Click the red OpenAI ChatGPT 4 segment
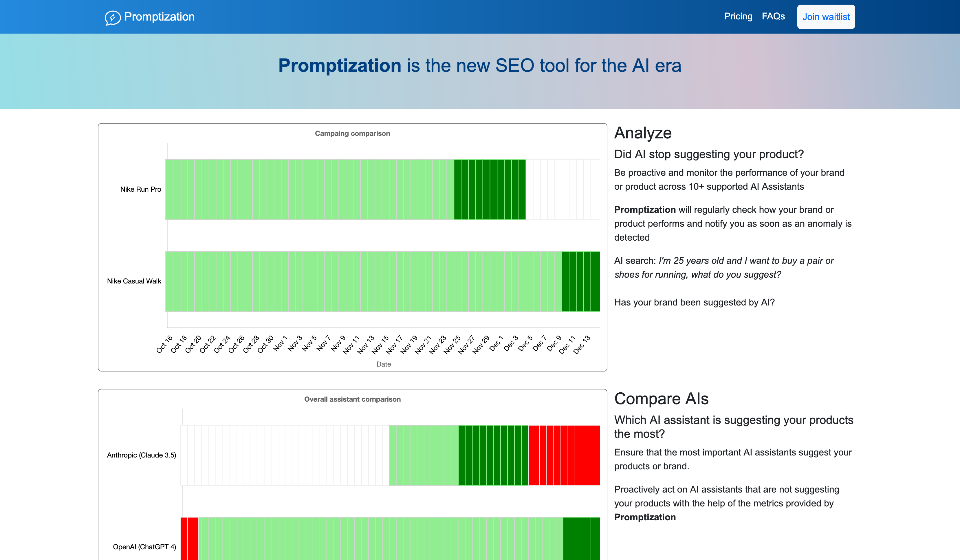 [x=189, y=538]
